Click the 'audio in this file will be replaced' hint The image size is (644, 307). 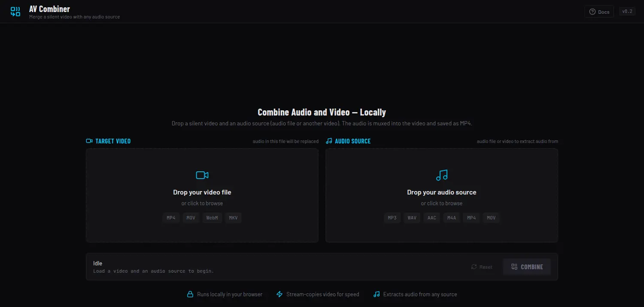286,141
